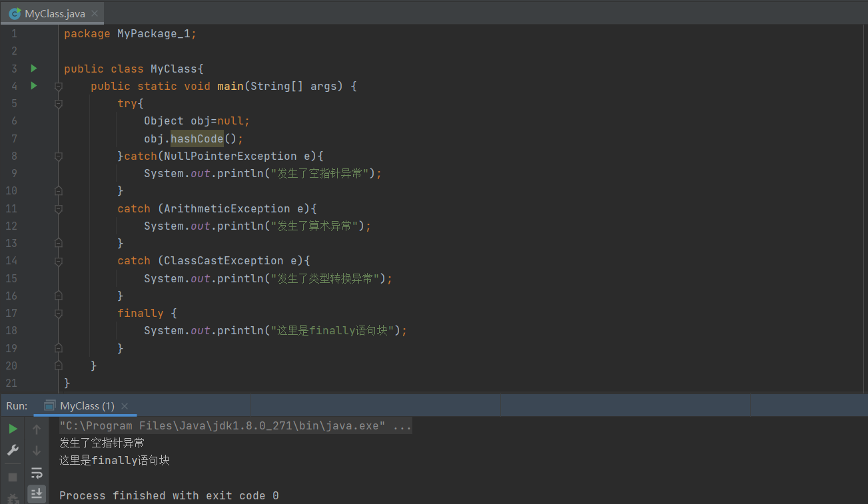Image resolution: width=868 pixels, height=504 pixels.
Task: Click the highlighted hashCode call
Action: pyautogui.click(x=197, y=138)
